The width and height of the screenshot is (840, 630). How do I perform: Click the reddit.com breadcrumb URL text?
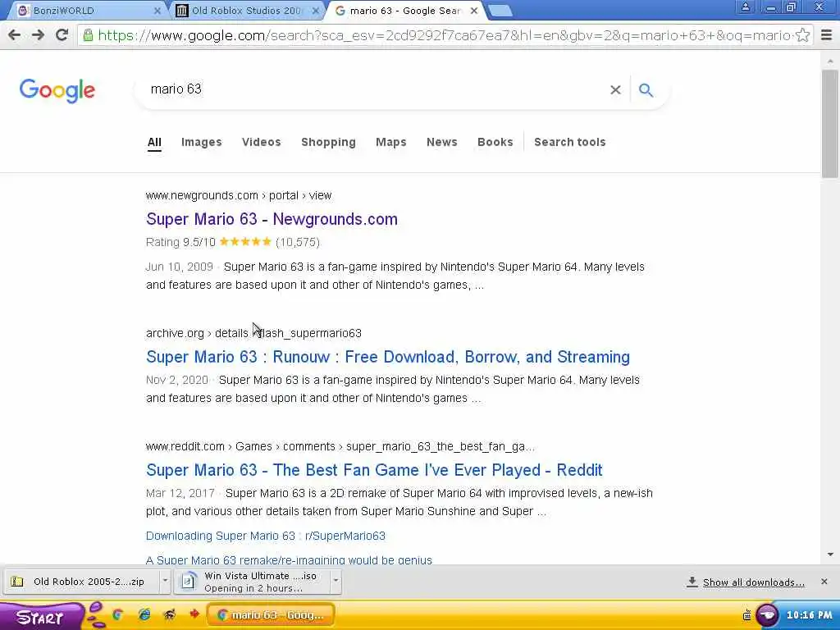pyautogui.click(x=340, y=446)
